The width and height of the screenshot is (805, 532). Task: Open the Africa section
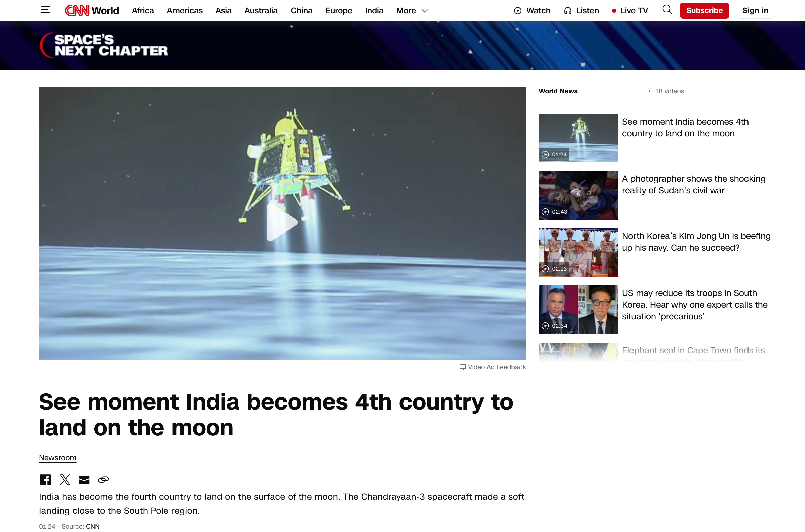(x=143, y=11)
